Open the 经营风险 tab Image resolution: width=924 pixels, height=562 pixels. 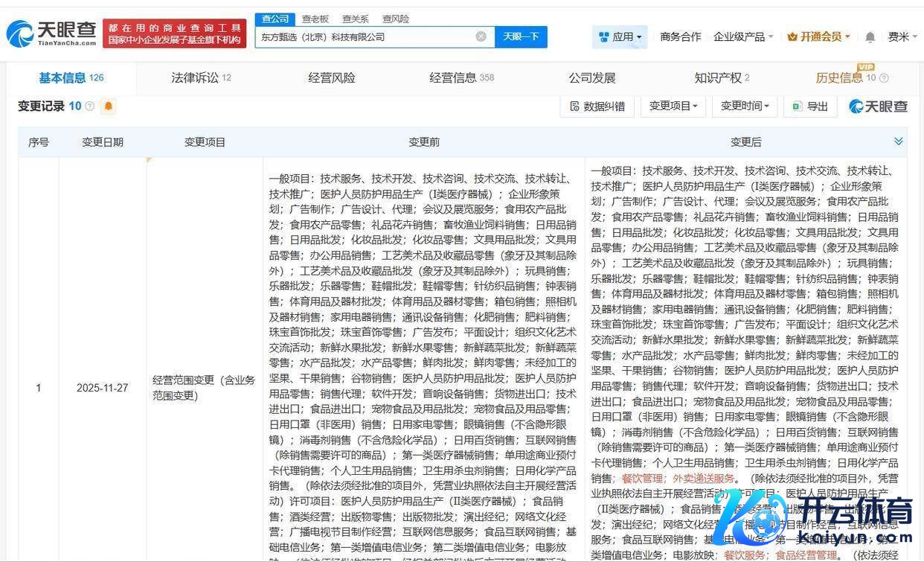[x=332, y=77]
